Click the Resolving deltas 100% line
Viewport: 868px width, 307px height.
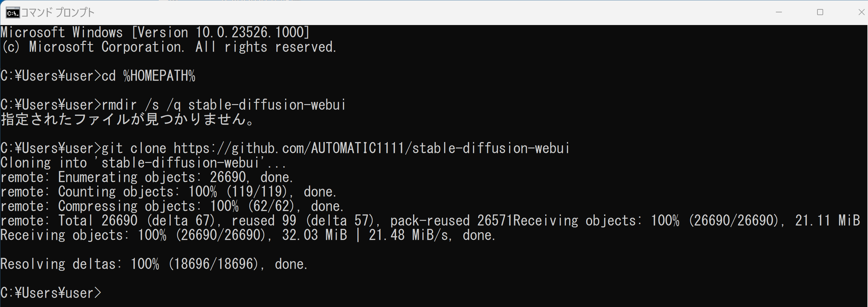point(154,264)
